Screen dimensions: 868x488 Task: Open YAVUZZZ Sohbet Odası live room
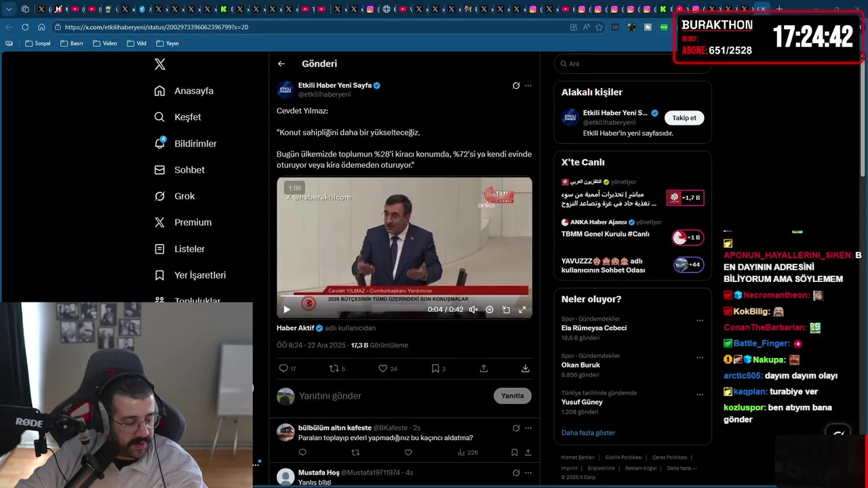coord(633,265)
